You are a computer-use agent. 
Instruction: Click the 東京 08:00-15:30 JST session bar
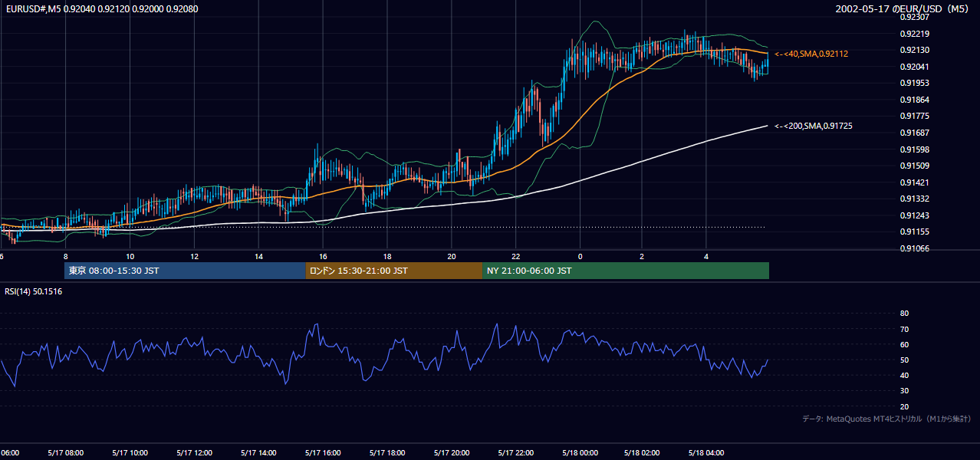click(185, 271)
